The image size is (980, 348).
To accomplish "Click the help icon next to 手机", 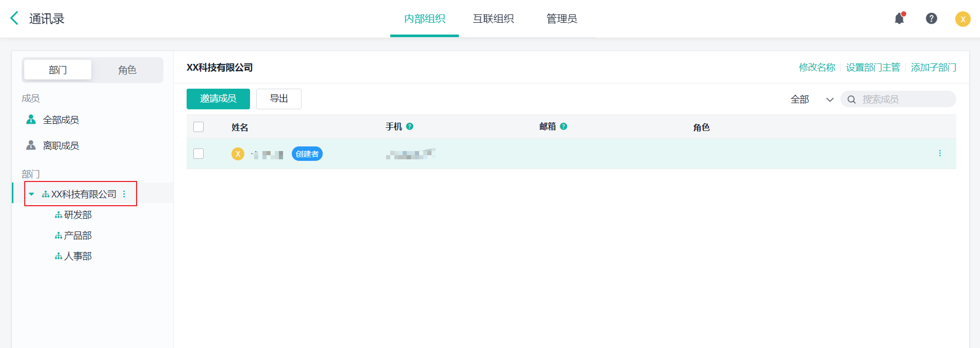I will (x=410, y=126).
